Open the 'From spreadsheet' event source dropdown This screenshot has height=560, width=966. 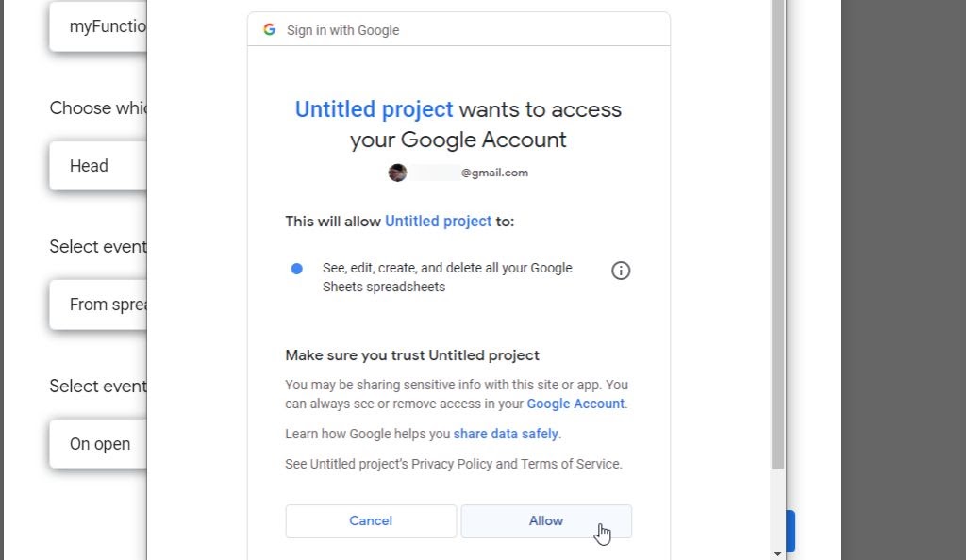pyautogui.click(x=99, y=305)
